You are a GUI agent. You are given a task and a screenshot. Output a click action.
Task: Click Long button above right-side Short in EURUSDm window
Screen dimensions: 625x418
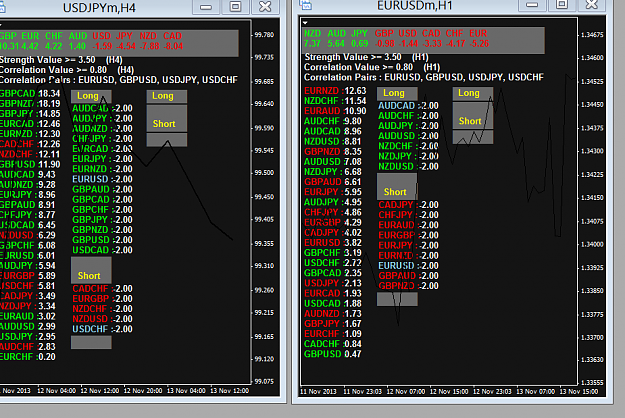(x=473, y=93)
